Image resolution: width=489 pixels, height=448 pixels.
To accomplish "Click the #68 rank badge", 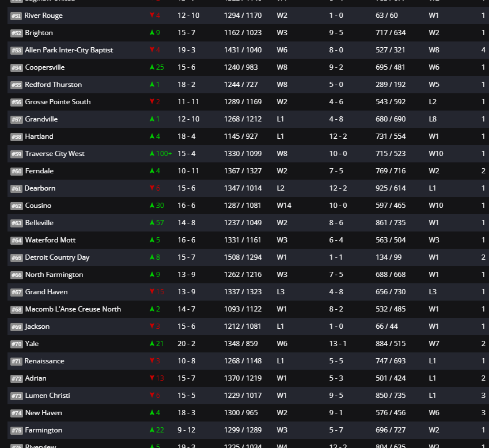I will coord(16,310).
